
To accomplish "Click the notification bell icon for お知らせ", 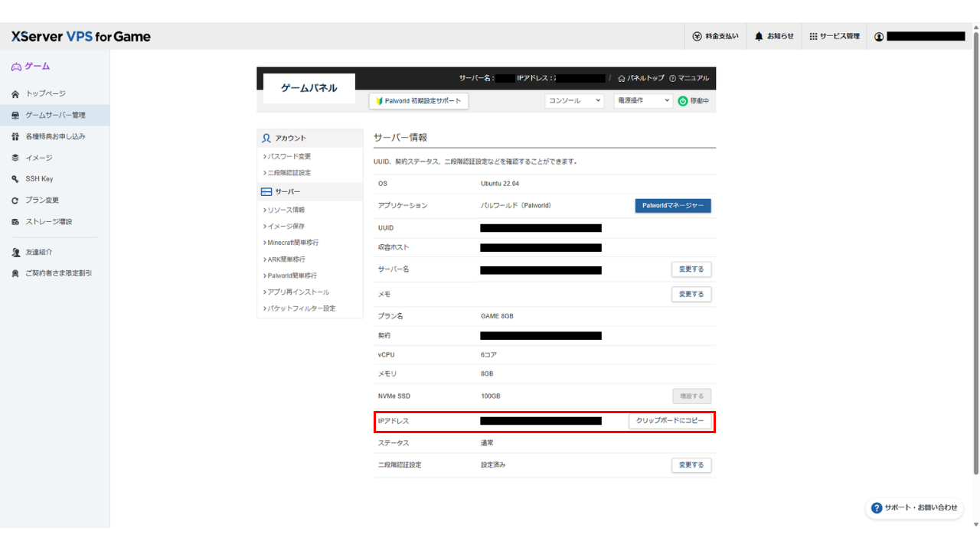I will (x=759, y=36).
